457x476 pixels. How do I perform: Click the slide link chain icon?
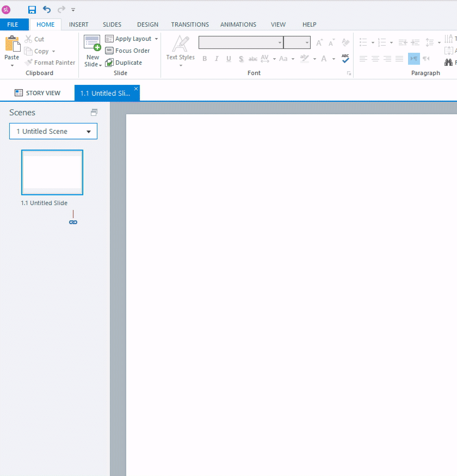pyautogui.click(x=73, y=222)
